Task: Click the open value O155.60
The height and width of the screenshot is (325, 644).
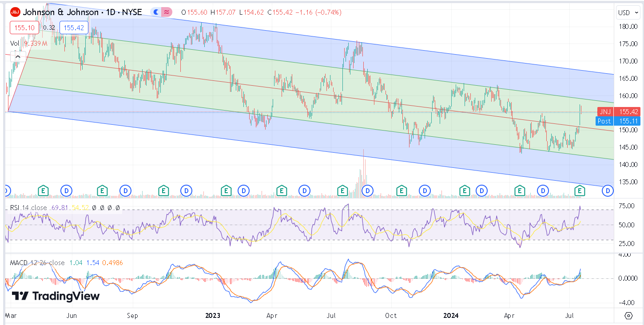Action: [195, 12]
